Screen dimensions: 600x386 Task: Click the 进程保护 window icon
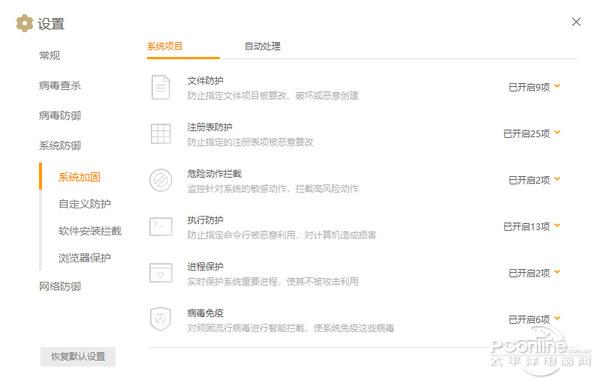[x=161, y=273]
